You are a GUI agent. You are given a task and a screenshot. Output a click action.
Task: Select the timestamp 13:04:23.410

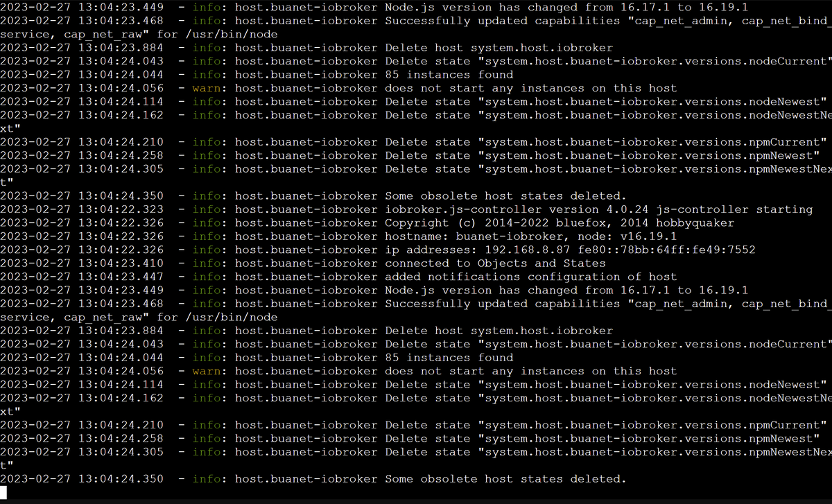point(121,263)
